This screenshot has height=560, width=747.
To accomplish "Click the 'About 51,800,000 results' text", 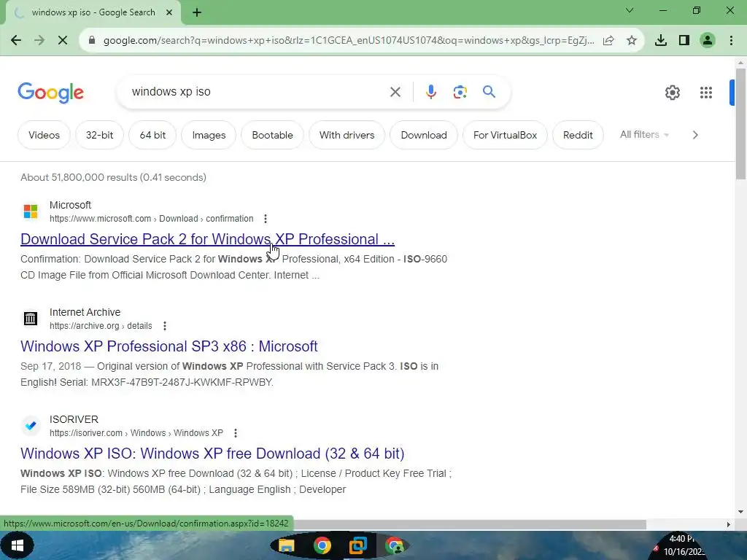I will pos(113,177).
